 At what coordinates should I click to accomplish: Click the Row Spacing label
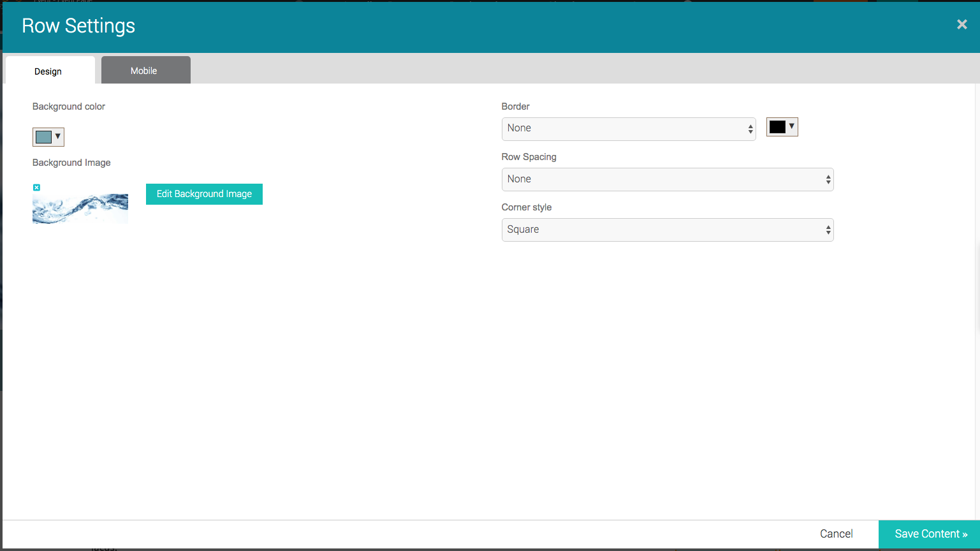(x=529, y=157)
